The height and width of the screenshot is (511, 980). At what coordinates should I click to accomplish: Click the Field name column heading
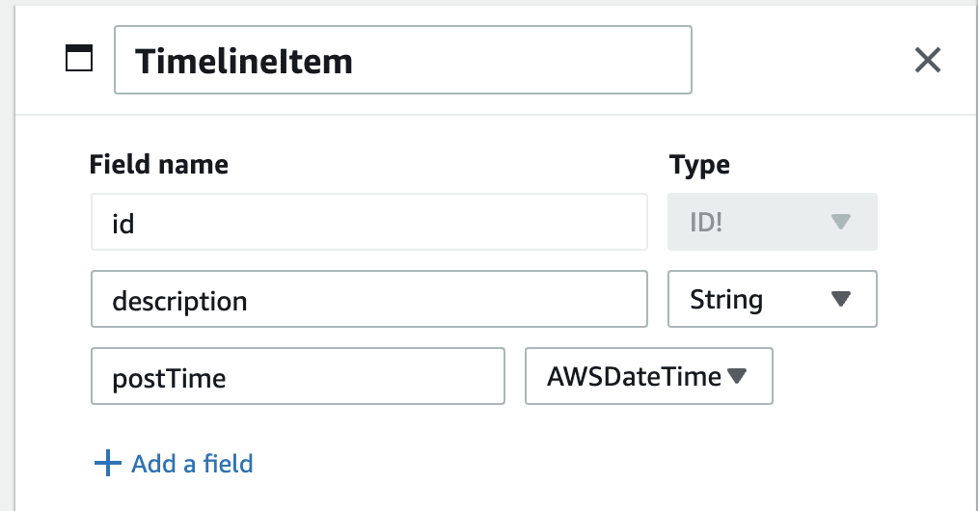tap(159, 164)
